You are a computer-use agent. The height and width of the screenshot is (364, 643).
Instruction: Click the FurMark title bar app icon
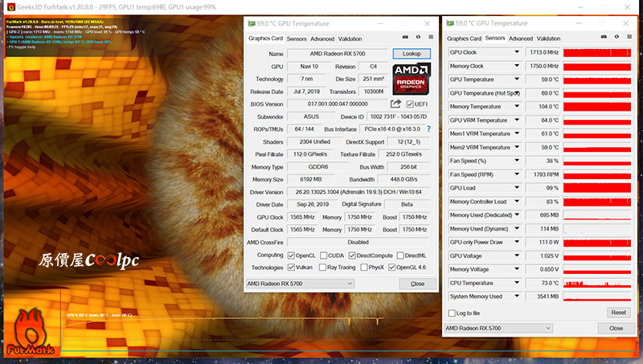pos(6,6)
